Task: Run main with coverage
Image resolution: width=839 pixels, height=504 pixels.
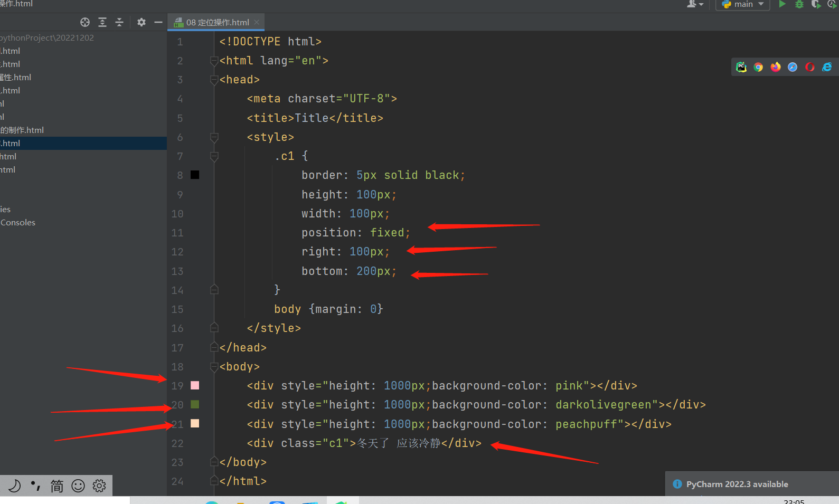Action: [816, 4]
